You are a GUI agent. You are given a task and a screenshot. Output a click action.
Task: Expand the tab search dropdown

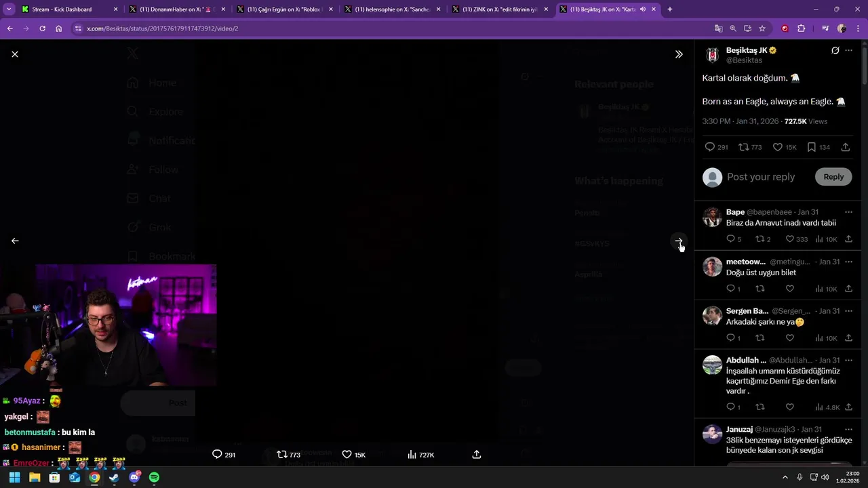tap(8, 9)
